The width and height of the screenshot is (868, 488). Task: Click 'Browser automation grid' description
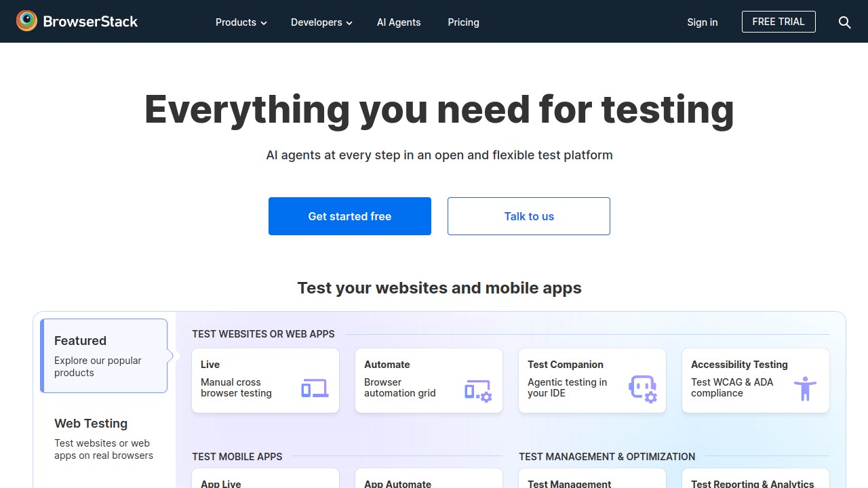tap(400, 388)
